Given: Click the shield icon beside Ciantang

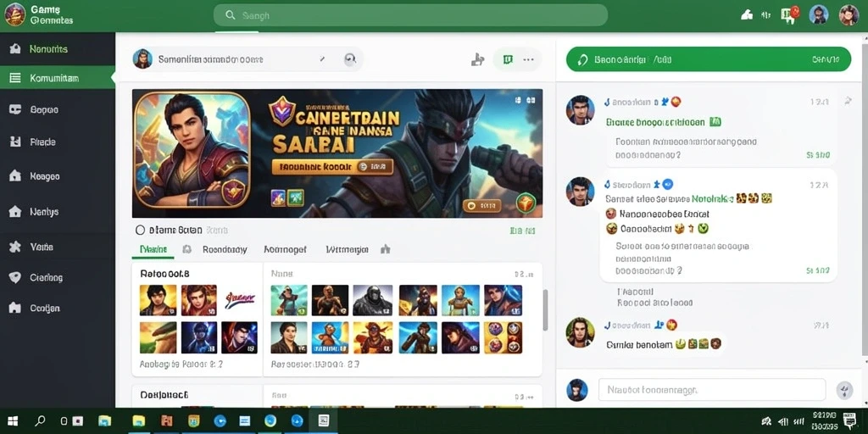Looking at the screenshot, I should tap(15, 277).
